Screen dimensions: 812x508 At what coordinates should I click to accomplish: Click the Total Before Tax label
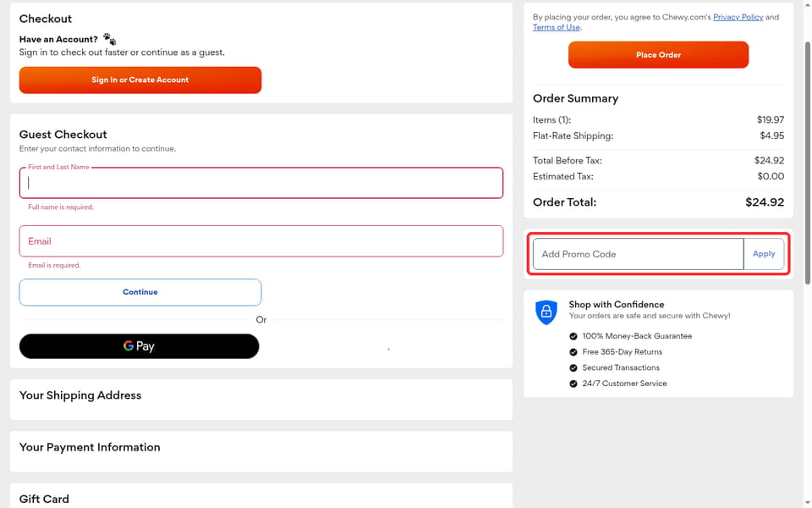(x=567, y=161)
